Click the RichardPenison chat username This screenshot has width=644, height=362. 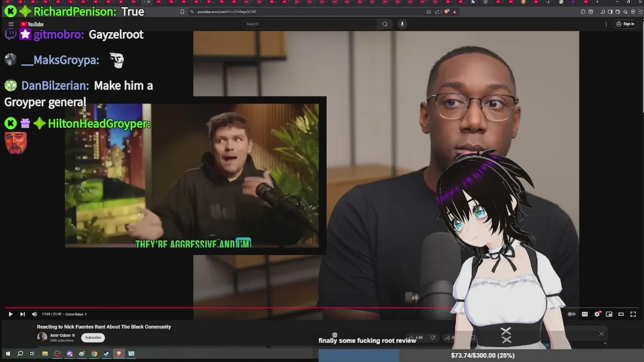click(75, 12)
